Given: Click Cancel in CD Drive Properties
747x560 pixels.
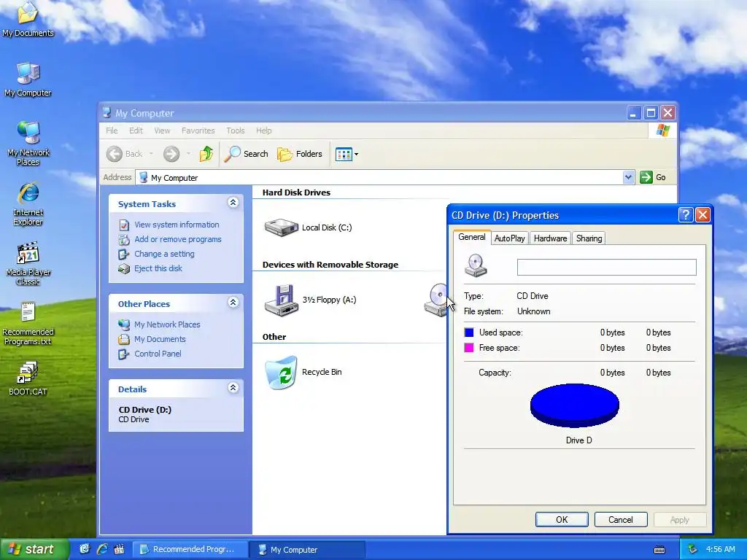Looking at the screenshot, I should click(x=621, y=519).
